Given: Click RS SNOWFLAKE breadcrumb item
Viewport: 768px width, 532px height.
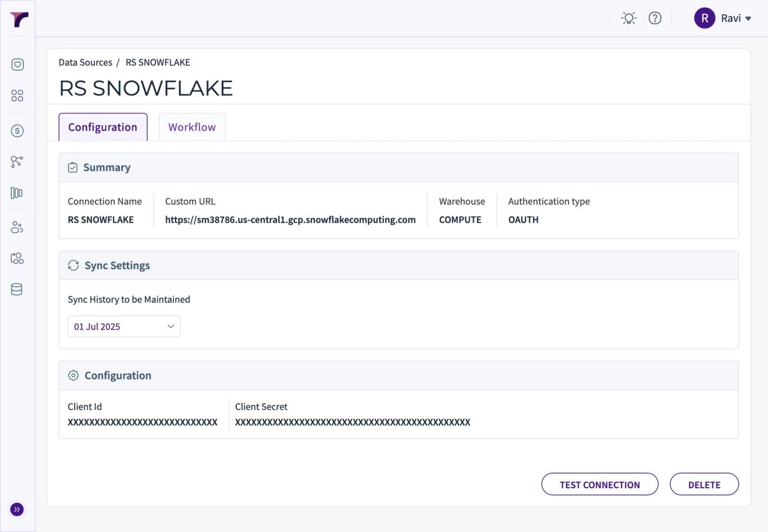Looking at the screenshot, I should coord(158,63).
